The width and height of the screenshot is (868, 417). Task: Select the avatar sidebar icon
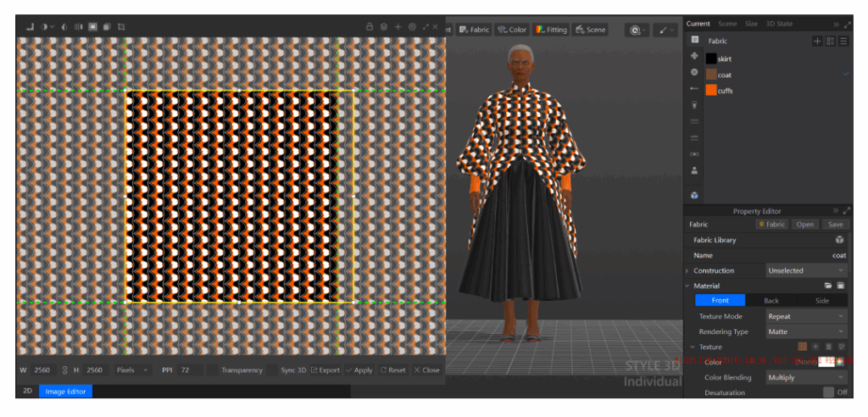click(695, 170)
